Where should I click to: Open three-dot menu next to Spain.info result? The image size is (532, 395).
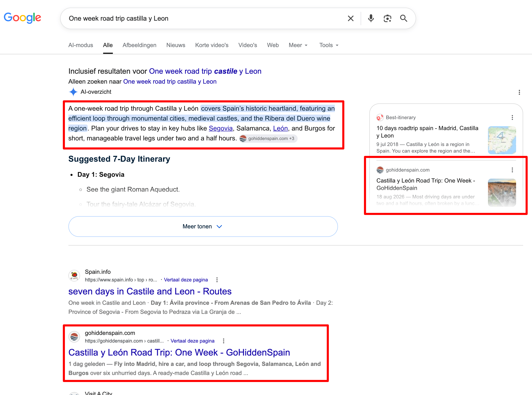[x=217, y=280]
